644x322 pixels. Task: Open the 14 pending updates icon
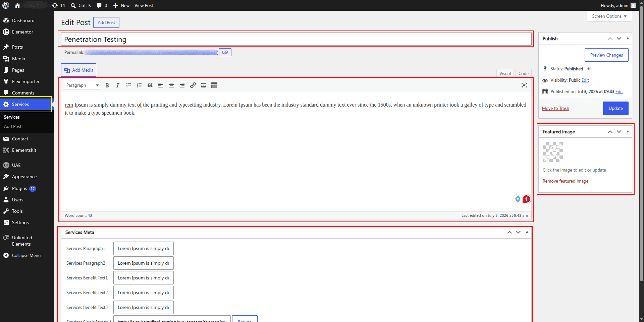[x=58, y=5]
